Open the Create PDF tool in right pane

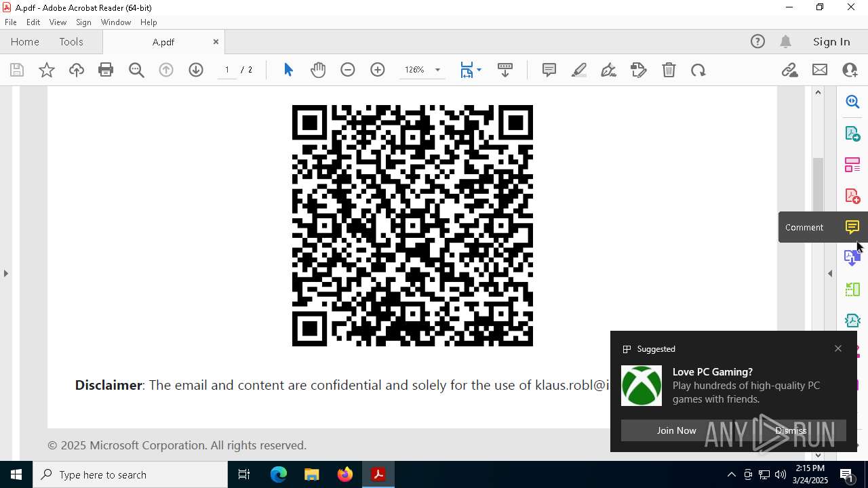pyautogui.click(x=852, y=196)
